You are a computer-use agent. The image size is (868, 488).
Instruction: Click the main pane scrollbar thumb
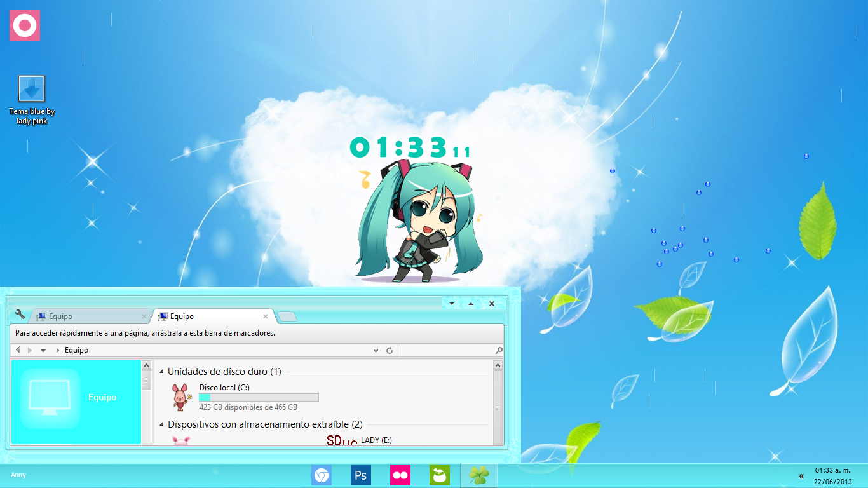pos(498,407)
